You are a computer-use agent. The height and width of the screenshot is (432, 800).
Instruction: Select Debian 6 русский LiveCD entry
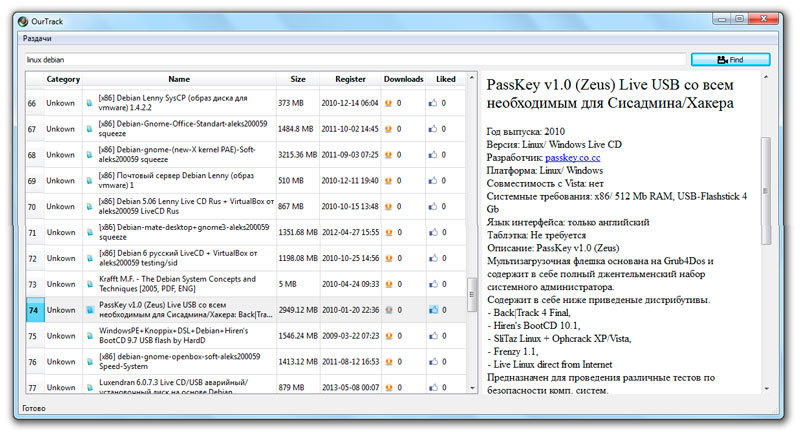click(178, 258)
